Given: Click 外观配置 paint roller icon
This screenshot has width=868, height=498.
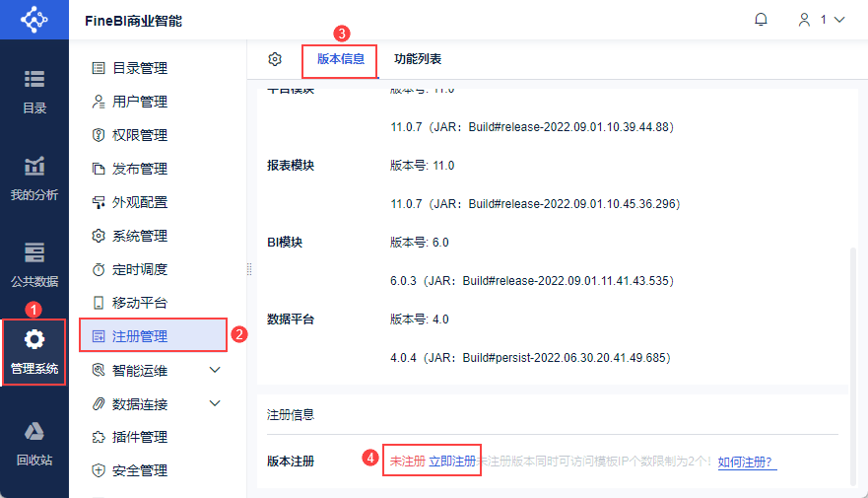Looking at the screenshot, I should click(x=99, y=202).
